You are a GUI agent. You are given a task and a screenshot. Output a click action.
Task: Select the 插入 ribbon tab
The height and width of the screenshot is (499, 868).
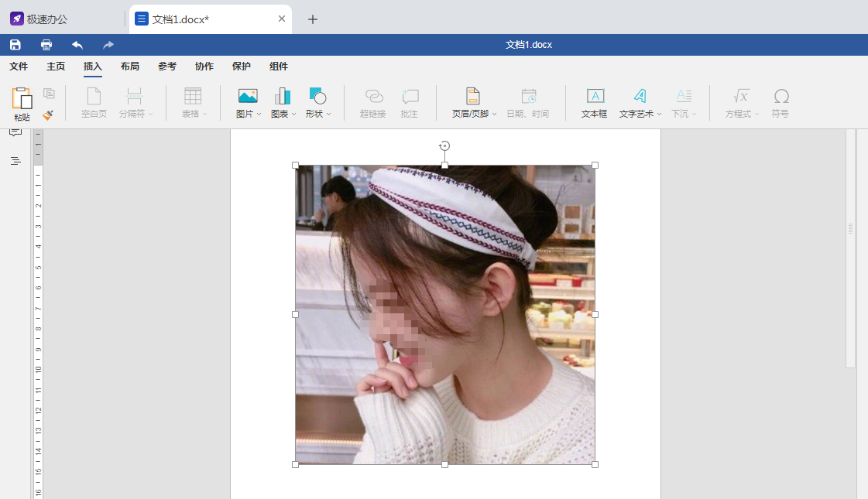(x=92, y=67)
